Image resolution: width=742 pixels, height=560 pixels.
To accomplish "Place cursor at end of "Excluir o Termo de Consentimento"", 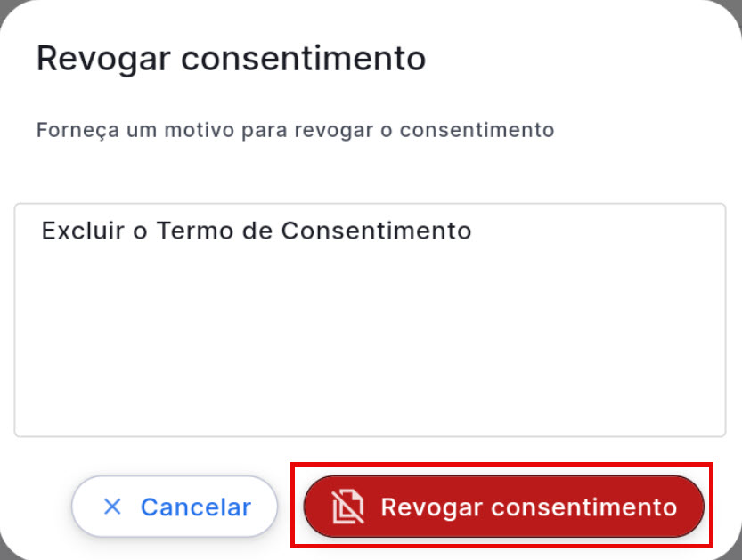I will pos(473,231).
